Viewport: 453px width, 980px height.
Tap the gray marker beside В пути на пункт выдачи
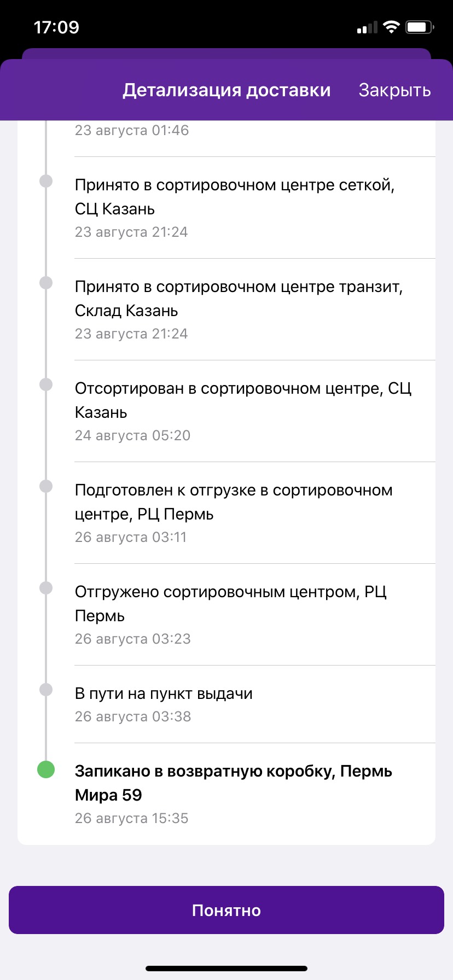tap(46, 690)
